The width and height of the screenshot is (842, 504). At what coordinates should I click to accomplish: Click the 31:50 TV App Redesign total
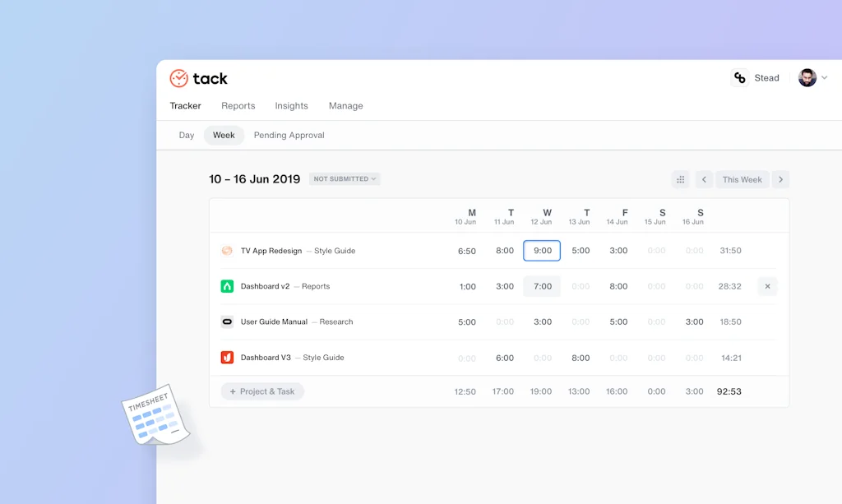(730, 251)
